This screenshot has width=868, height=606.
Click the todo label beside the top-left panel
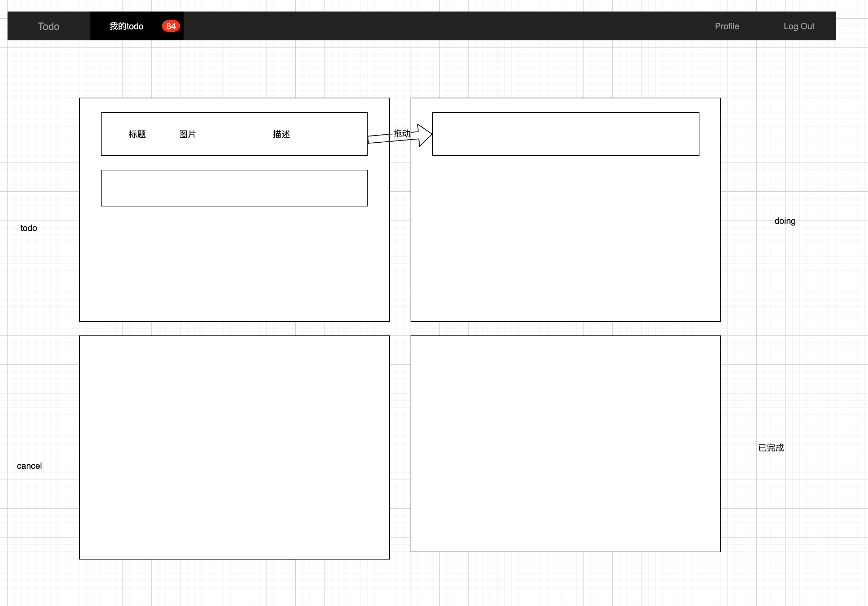pyautogui.click(x=29, y=228)
